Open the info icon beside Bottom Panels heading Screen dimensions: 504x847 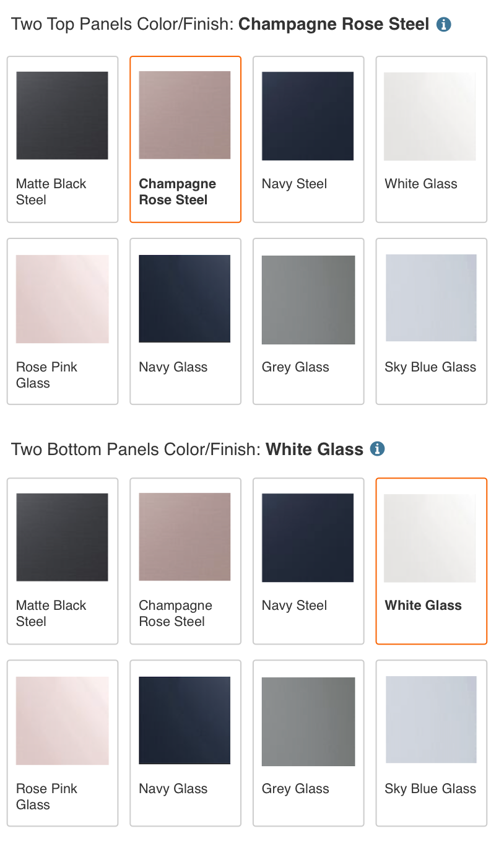378,449
